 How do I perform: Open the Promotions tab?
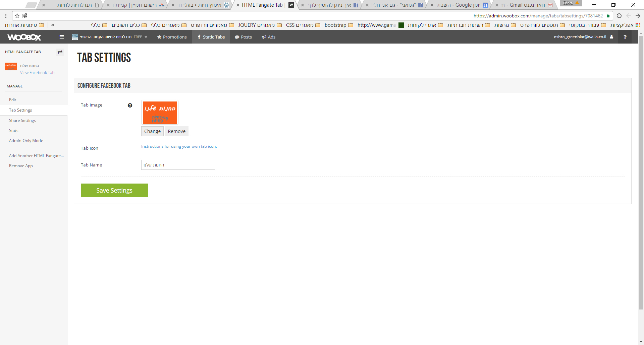[x=172, y=37]
